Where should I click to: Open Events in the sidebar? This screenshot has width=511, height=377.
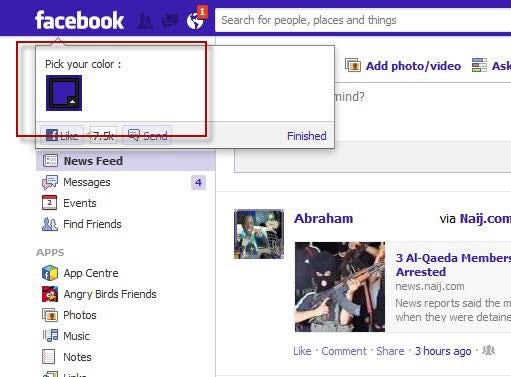[x=69, y=203]
